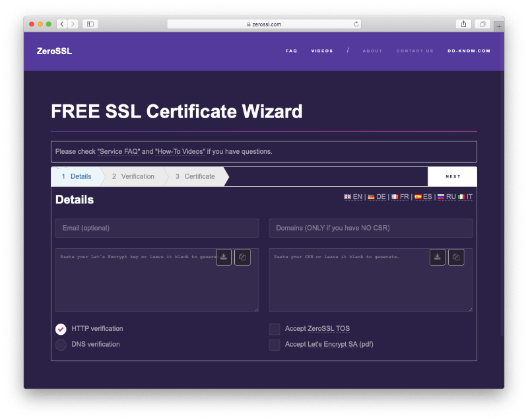The height and width of the screenshot is (420, 528).
Task: Switch language to Russian (RU)
Action: point(447,197)
